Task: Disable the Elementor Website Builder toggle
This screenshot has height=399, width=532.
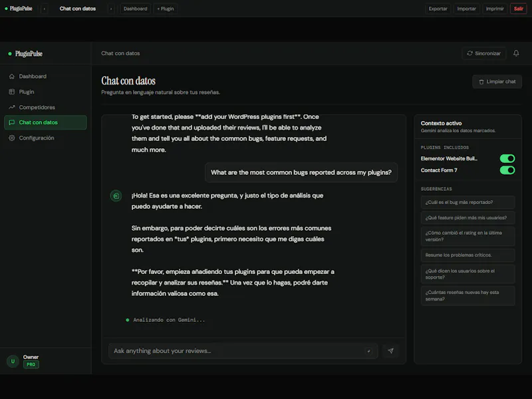Action: 507,158
